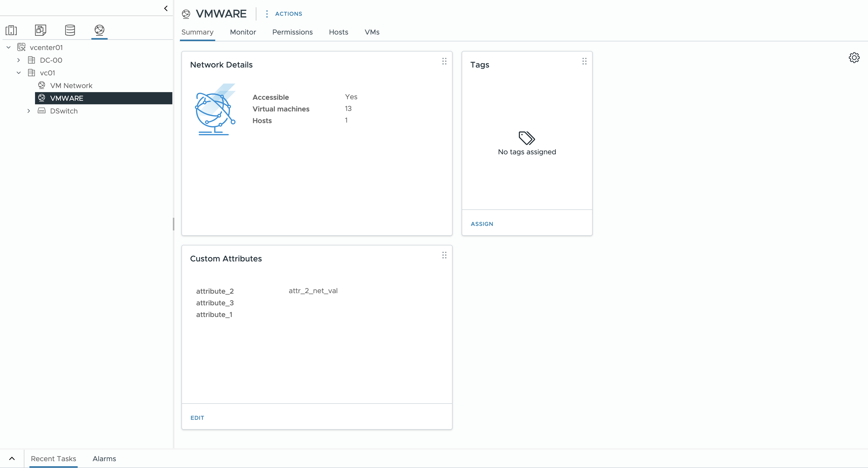
Task: Open the Hosts and Clusters inventory view
Action: (x=11, y=30)
